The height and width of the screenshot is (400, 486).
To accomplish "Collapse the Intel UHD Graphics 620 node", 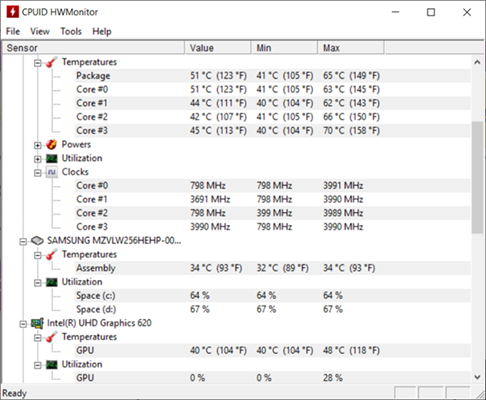I will [x=23, y=324].
